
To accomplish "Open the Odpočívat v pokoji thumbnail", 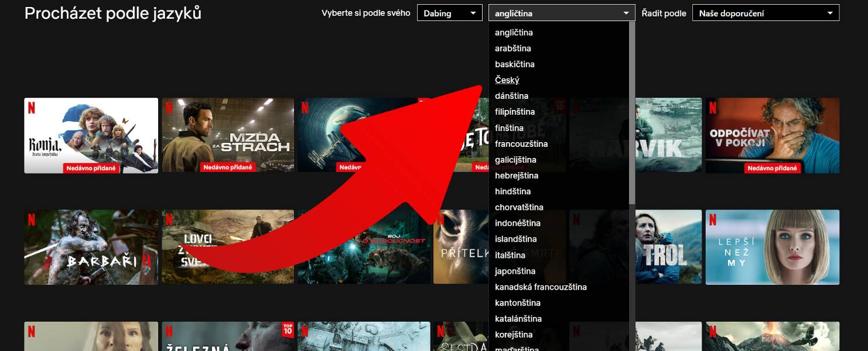I will [773, 136].
